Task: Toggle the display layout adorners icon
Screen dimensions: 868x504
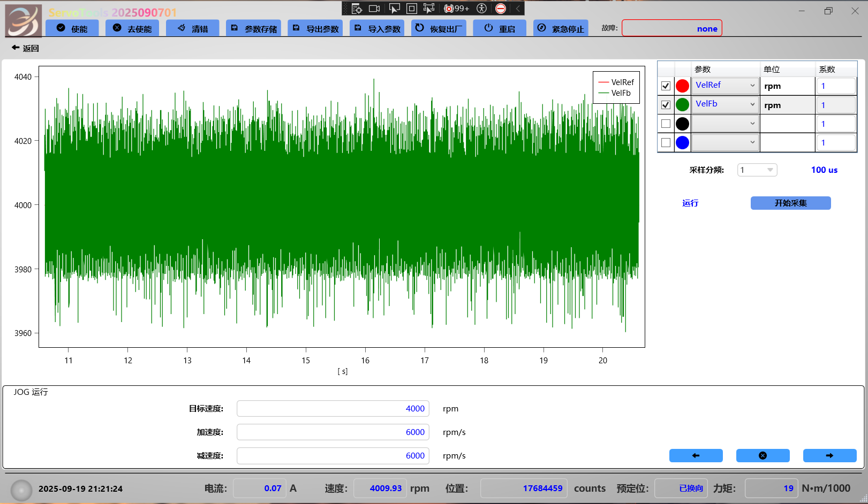Action: (412, 9)
